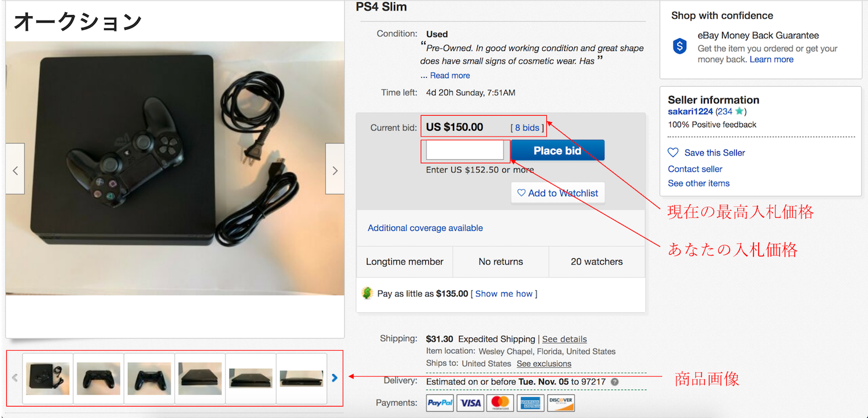Click the VISA card icon
The image size is (868, 418).
470,402
